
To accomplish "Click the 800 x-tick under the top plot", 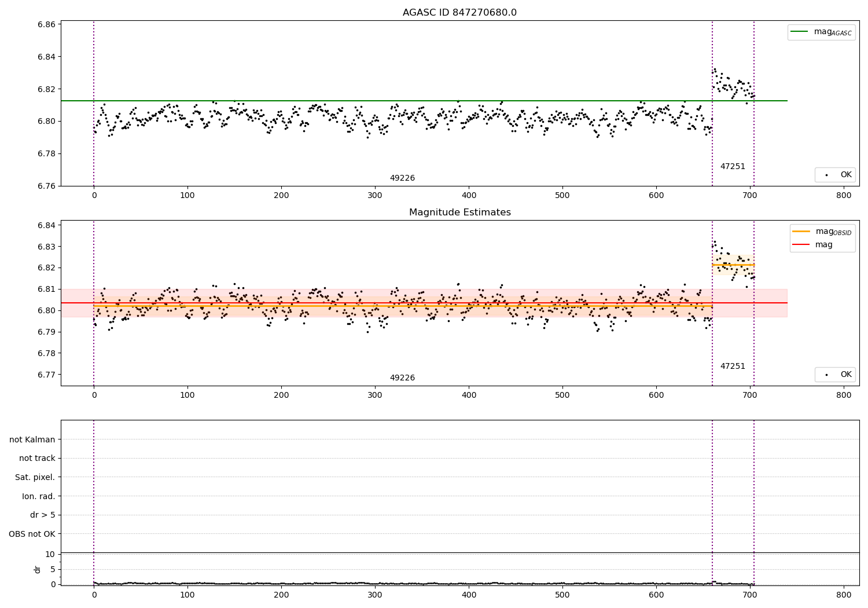I will pyautogui.click(x=844, y=196).
